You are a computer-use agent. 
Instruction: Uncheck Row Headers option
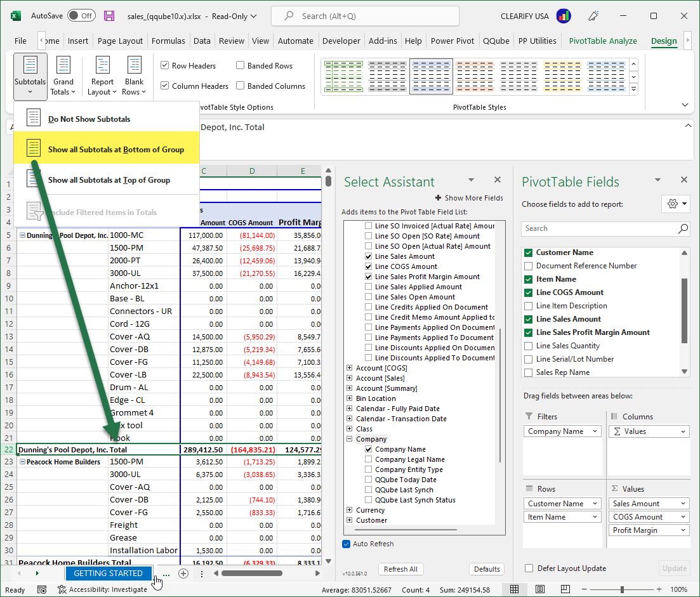click(165, 65)
